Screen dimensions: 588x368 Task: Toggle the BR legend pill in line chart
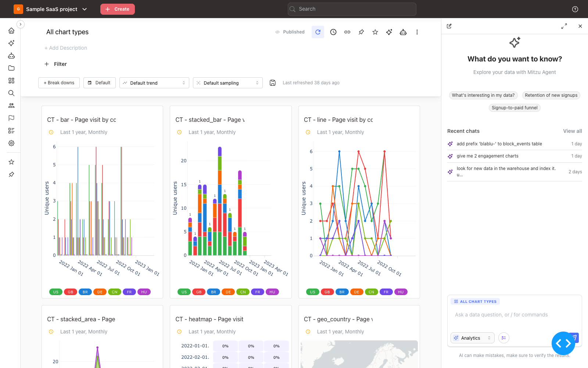pyautogui.click(x=342, y=292)
